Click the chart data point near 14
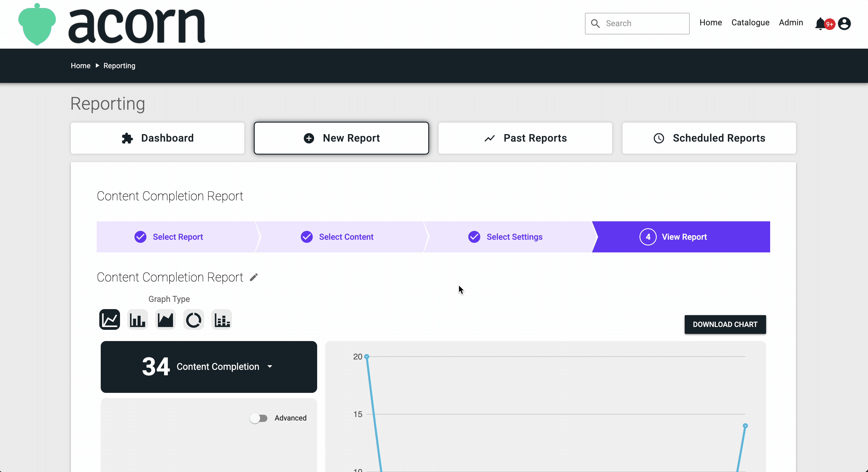The width and height of the screenshot is (868, 472). [745, 426]
